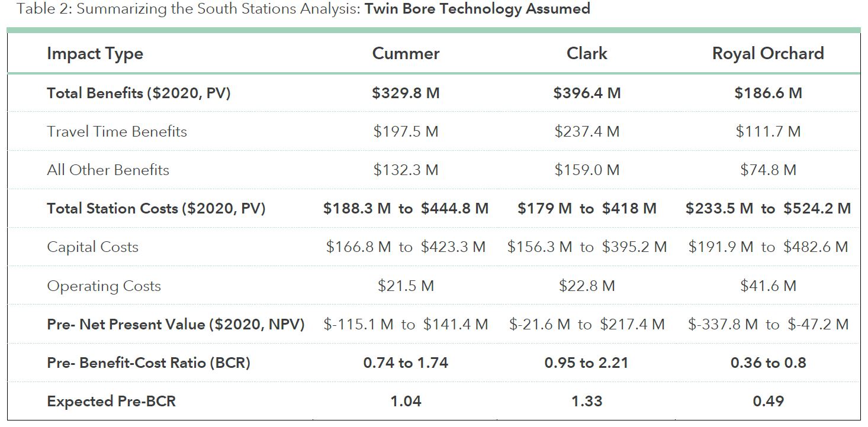Select the All Other Benefits row label

[108, 170]
